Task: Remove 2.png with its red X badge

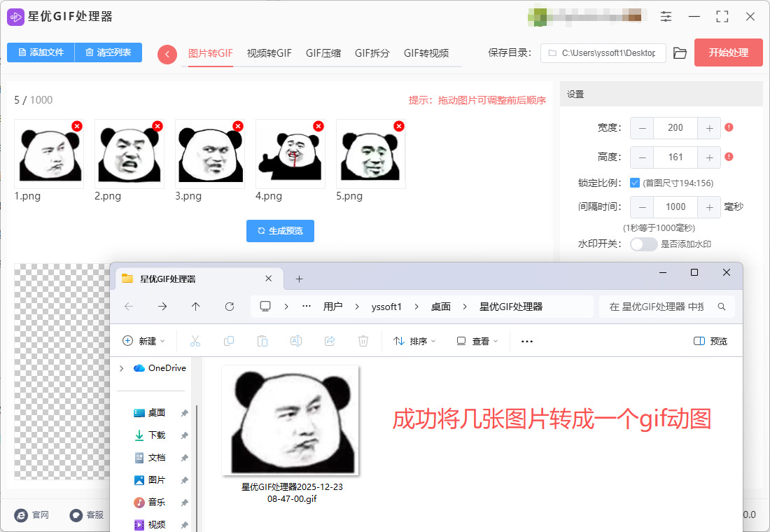Action: click(x=157, y=126)
